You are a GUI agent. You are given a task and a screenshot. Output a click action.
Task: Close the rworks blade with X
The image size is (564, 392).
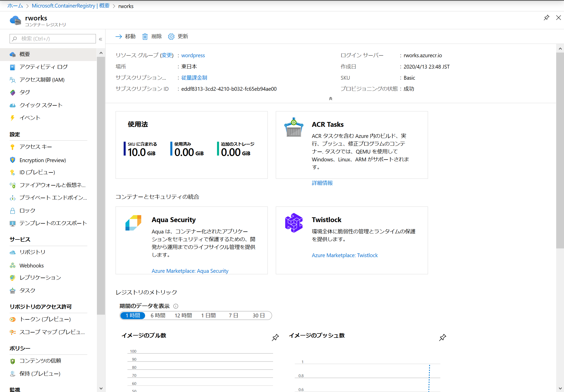558,18
